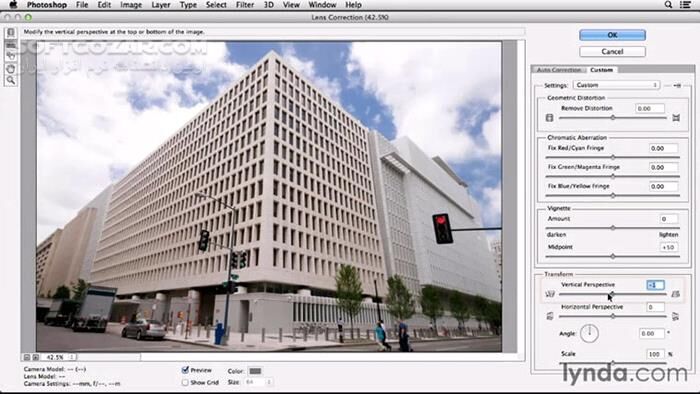Click the Horizontal Perspective value field
The height and width of the screenshot is (394, 700).
click(x=655, y=307)
